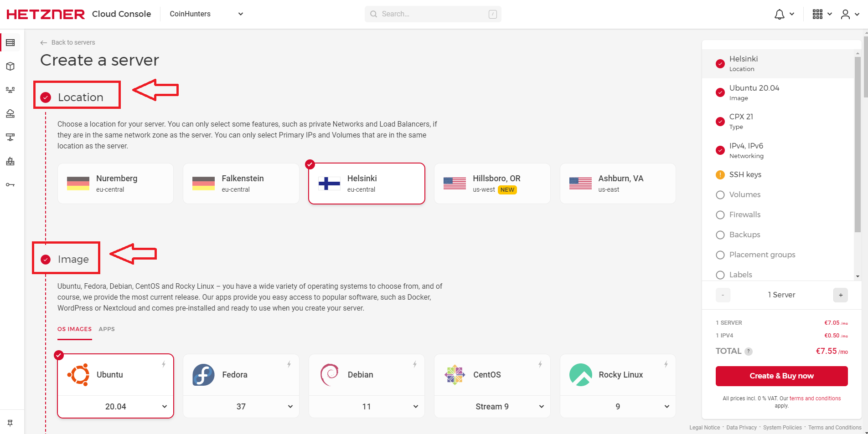This screenshot has width=868, height=434.
Task: Click the German flag on Nuremberg card
Action: (78, 184)
